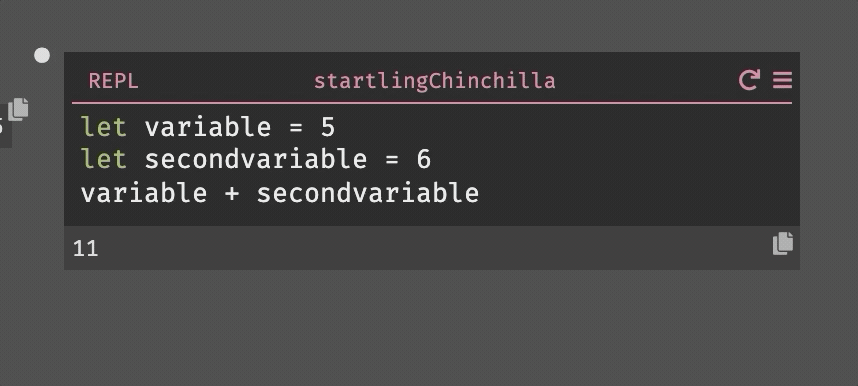Image resolution: width=858 pixels, height=386 pixels.
Task: Click 'secondvariable' in the last code line
Action: pyautogui.click(x=368, y=193)
